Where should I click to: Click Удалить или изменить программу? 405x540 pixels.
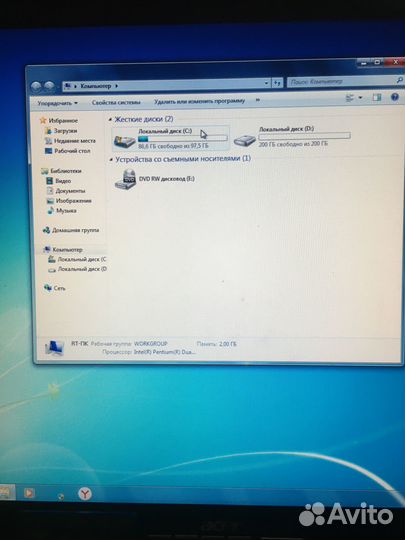(199, 101)
